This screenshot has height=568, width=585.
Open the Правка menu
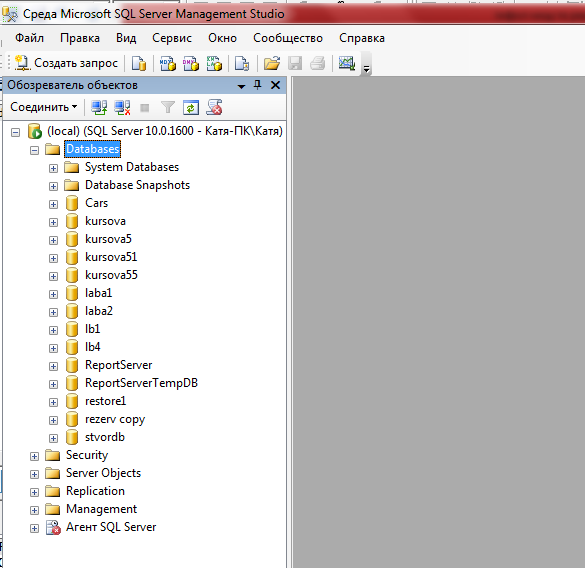click(x=80, y=38)
